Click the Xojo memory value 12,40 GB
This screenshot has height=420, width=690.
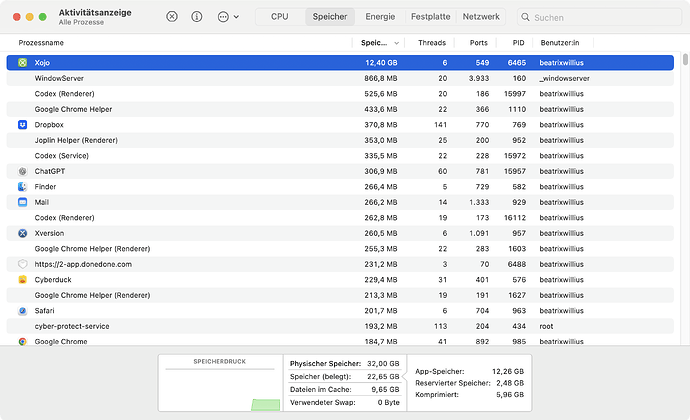(x=381, y=63)
